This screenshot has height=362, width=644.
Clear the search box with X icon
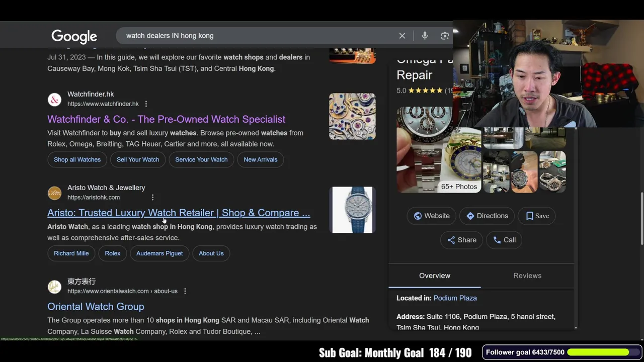402,36
